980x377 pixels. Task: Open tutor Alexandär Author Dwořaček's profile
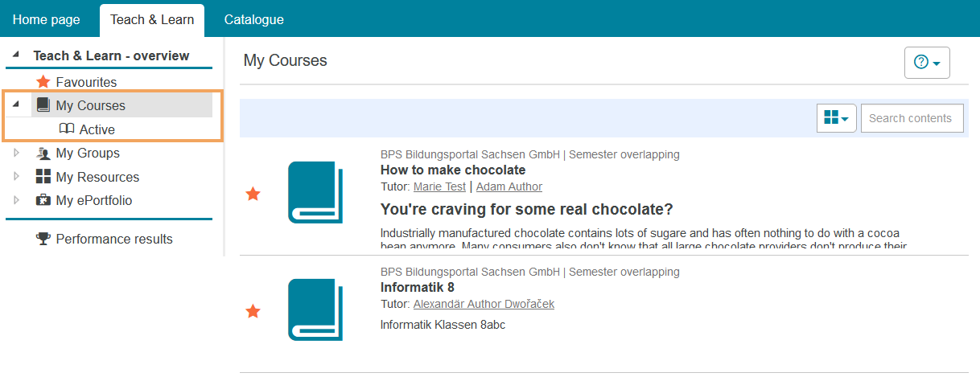(484, 304)
